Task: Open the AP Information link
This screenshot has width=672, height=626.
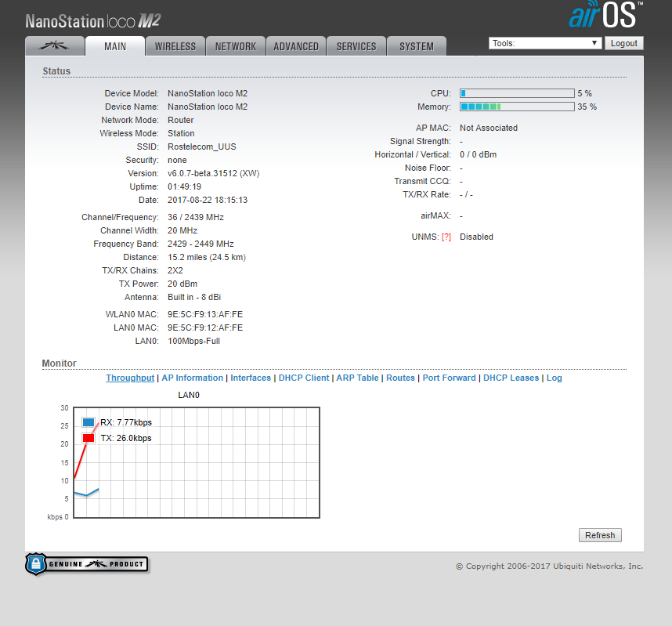Action: coord(193,378)
